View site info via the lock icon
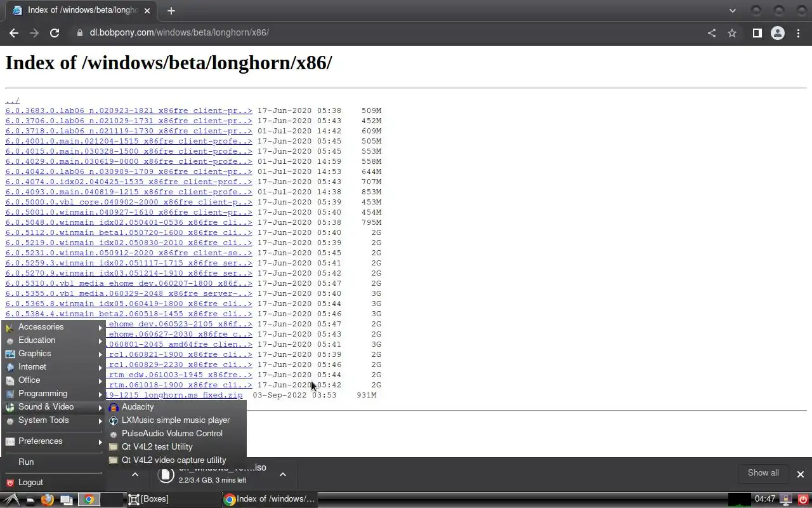The width and height of the screenshot is (812, 508). point(79,33)
